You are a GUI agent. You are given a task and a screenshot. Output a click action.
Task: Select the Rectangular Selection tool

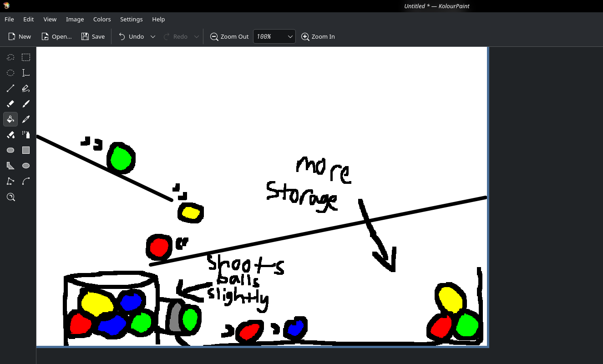26,57
